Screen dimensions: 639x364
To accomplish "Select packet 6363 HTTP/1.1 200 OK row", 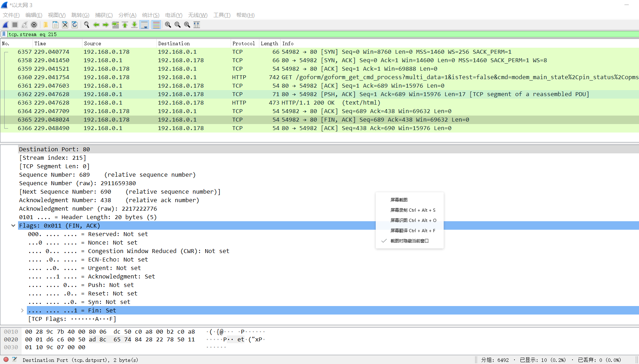I will tap(319, 103).
